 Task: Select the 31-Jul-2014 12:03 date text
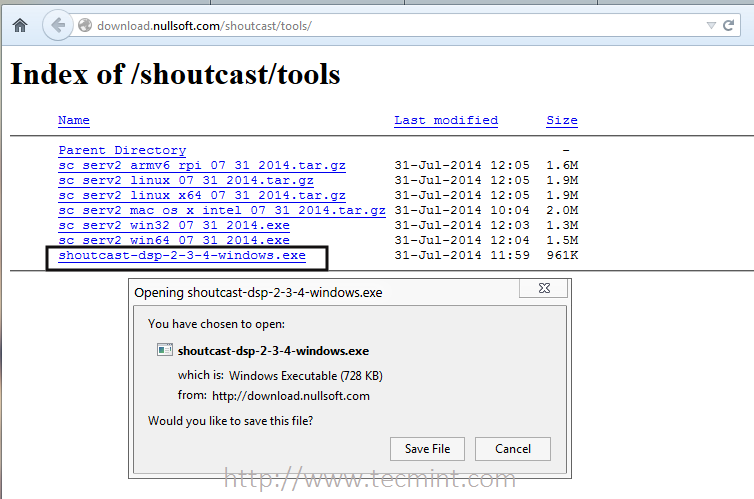pos(462,225)
